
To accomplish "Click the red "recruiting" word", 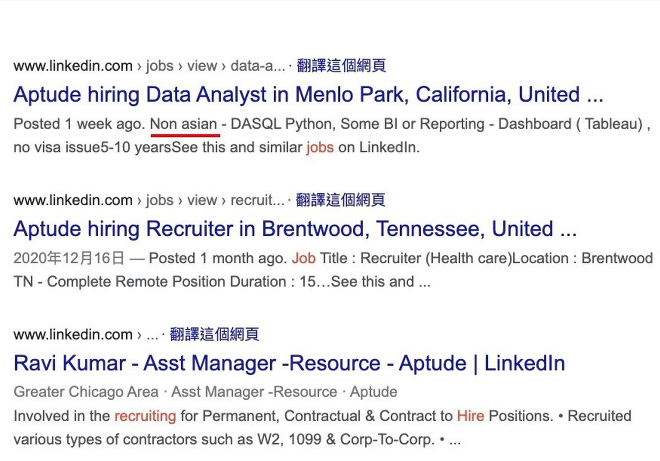I will 145,415.
